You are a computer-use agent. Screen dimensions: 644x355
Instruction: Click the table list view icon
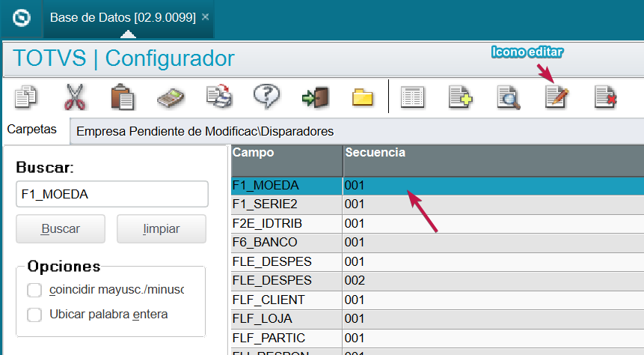coord(412,97)
